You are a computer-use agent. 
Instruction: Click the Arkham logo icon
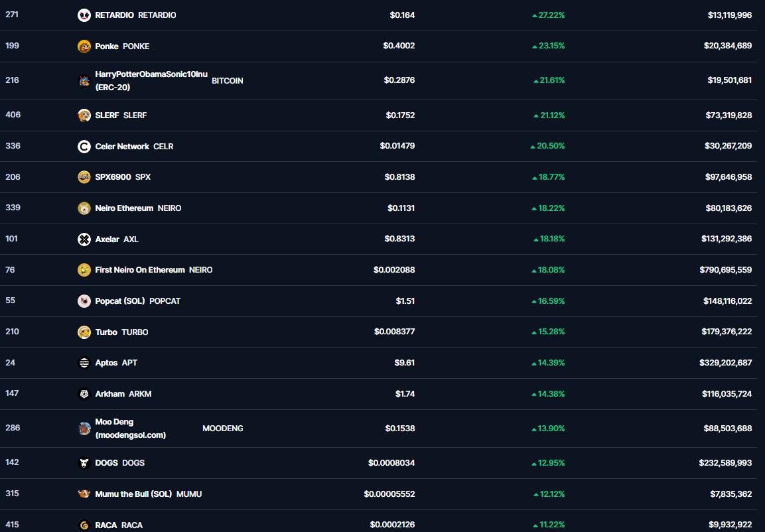pos(84,394)
